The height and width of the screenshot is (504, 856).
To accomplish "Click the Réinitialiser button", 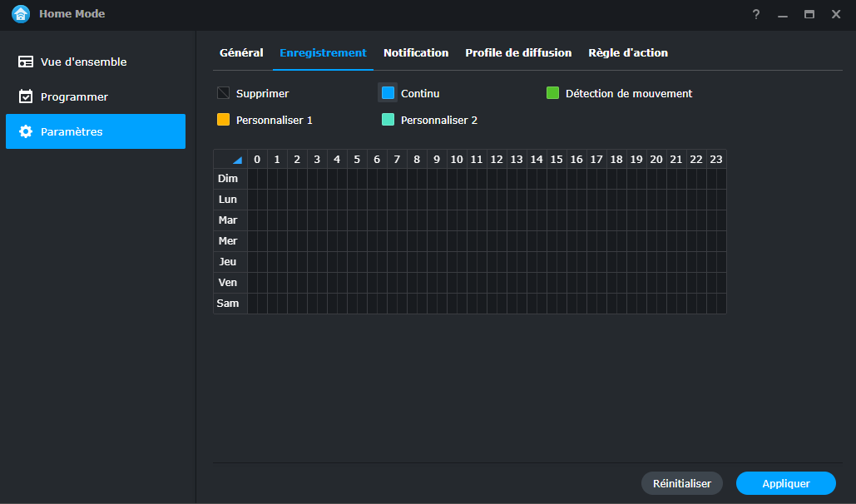I will pos(682,483).
